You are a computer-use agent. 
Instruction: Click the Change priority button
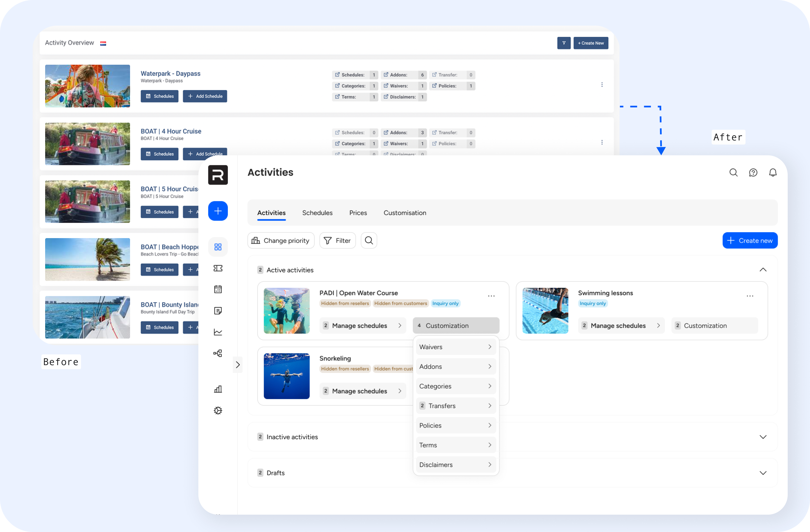pyautogui.click(x=280, y=240)
